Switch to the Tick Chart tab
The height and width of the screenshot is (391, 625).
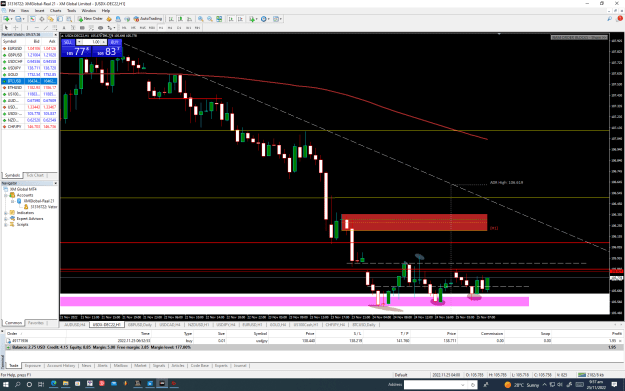click(x=35, y=175)
